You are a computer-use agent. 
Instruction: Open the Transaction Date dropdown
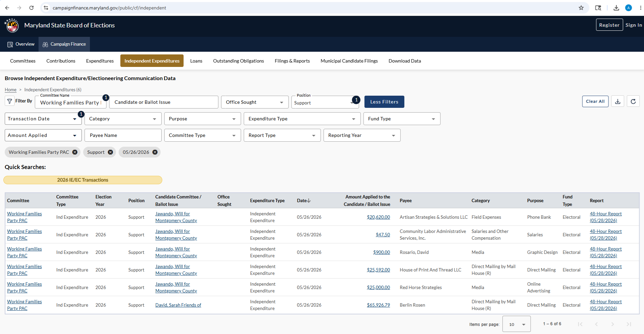click(43, 119)
